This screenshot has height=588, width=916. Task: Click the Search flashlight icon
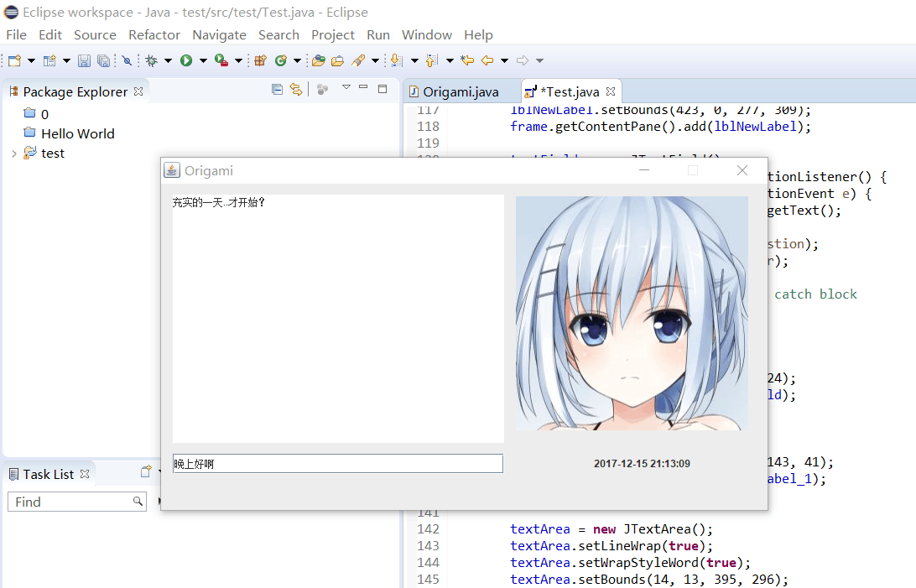point(358,60)
